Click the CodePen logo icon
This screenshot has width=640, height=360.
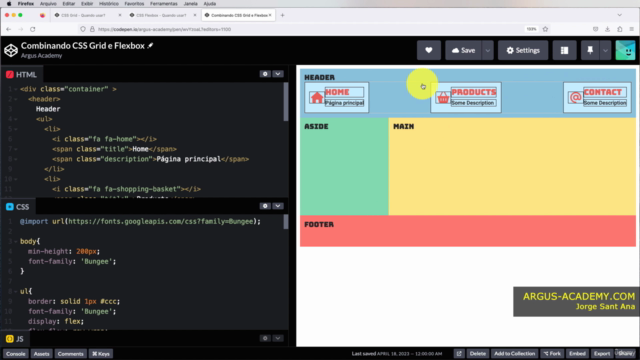[x=11, y=50]
